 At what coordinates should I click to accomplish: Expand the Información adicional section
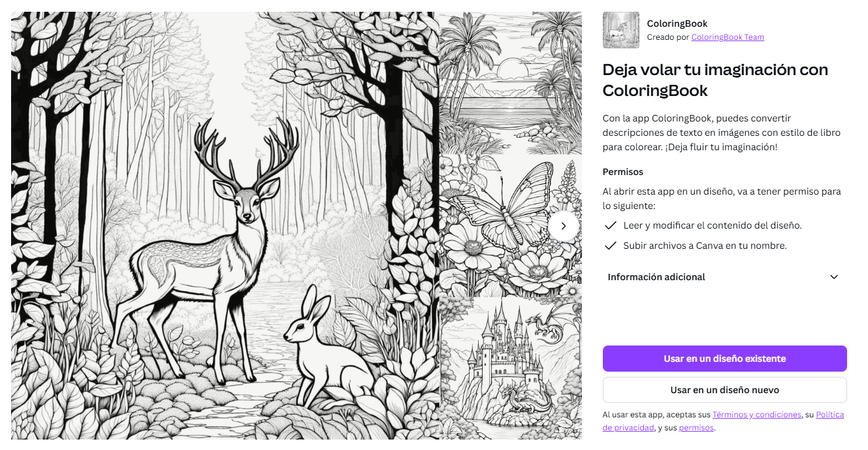click(x=656, y=277)
